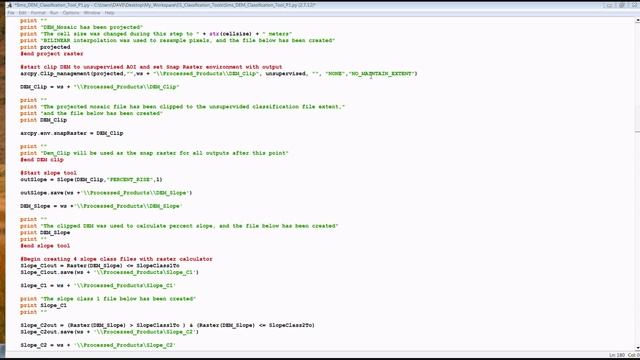Screen dimensions: 640x360
Task: Click the 'Slope_C1 = ws +' assignment line
Action: (x=98, y=286)
